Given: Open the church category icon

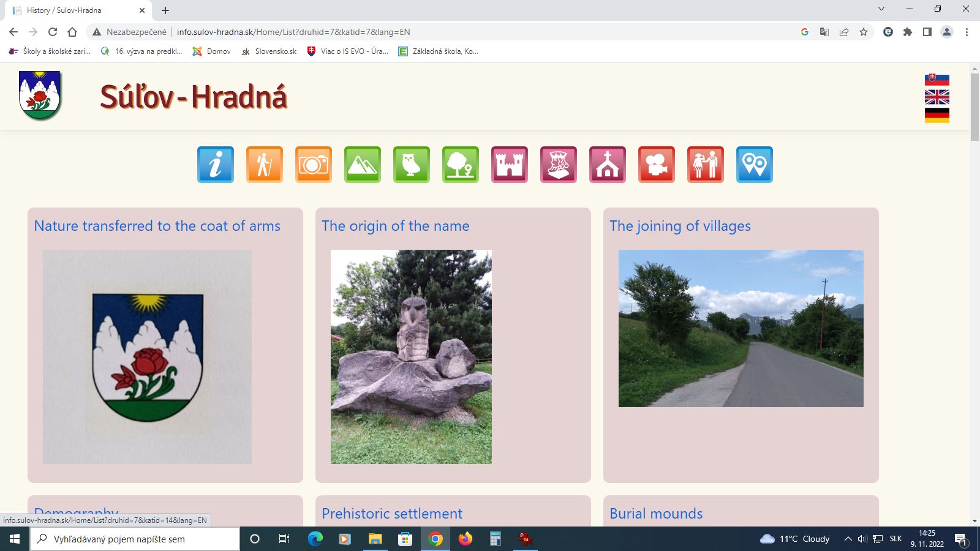Looking at the screenshot, I should click(x=608, y=165).
